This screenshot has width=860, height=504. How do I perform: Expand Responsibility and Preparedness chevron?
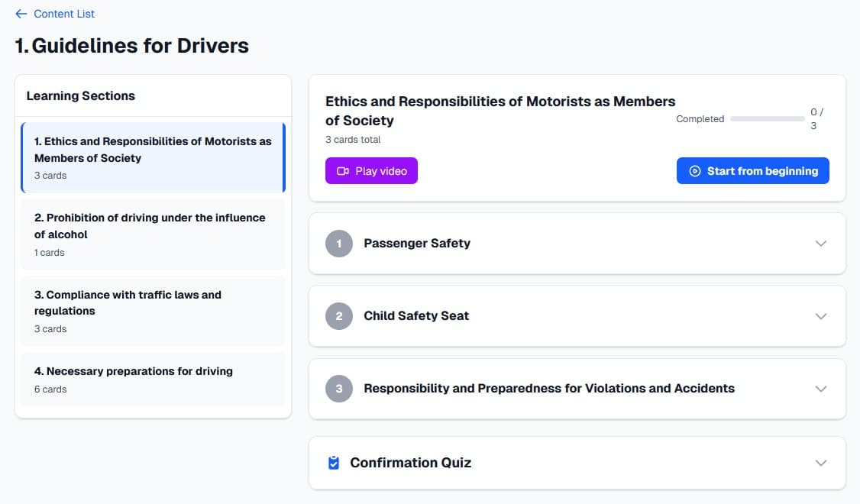tap(821, 389)
